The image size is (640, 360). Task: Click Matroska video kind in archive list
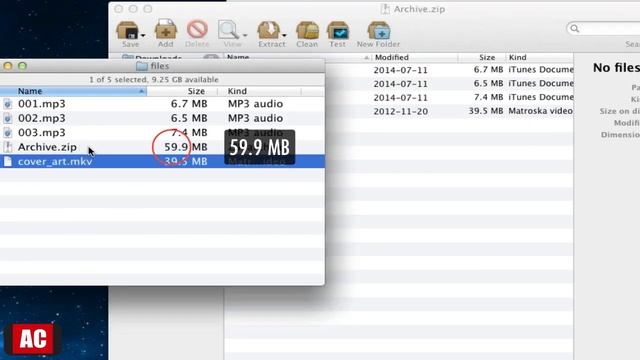coord(540,111)
